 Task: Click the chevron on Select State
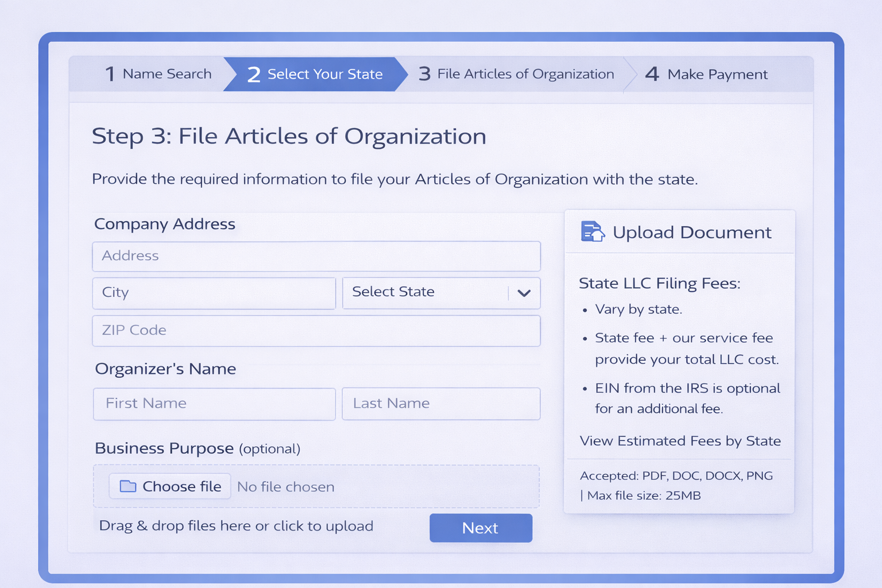click(523, 293)
